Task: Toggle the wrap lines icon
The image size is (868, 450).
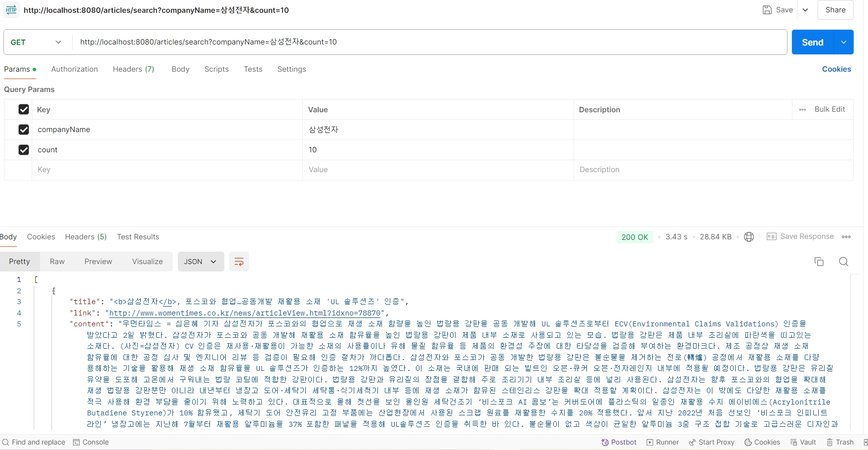Action: pyautogui.click(x=239, y=262)
